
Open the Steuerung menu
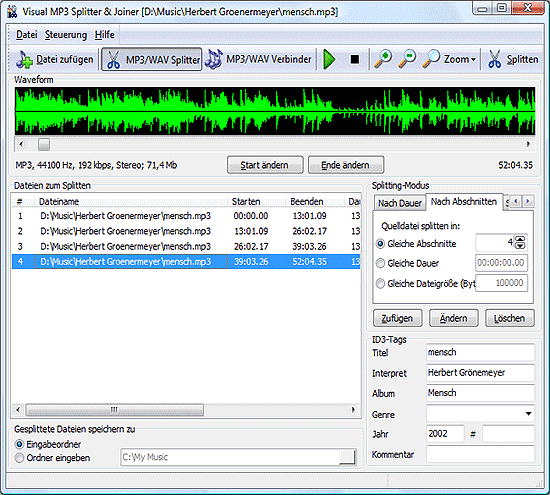pyautogui.click(x=66, y=35)
